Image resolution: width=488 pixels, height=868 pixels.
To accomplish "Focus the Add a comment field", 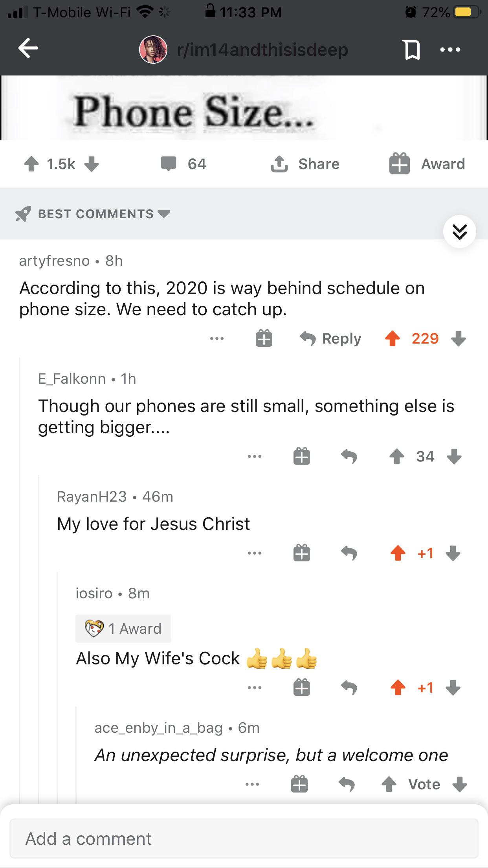I will (x=244, y=839).
